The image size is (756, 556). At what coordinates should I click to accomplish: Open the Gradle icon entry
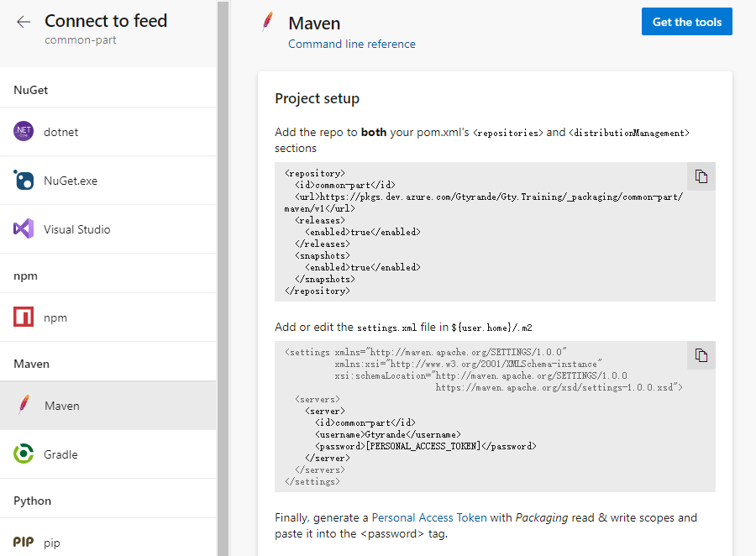tap(24, 454)
